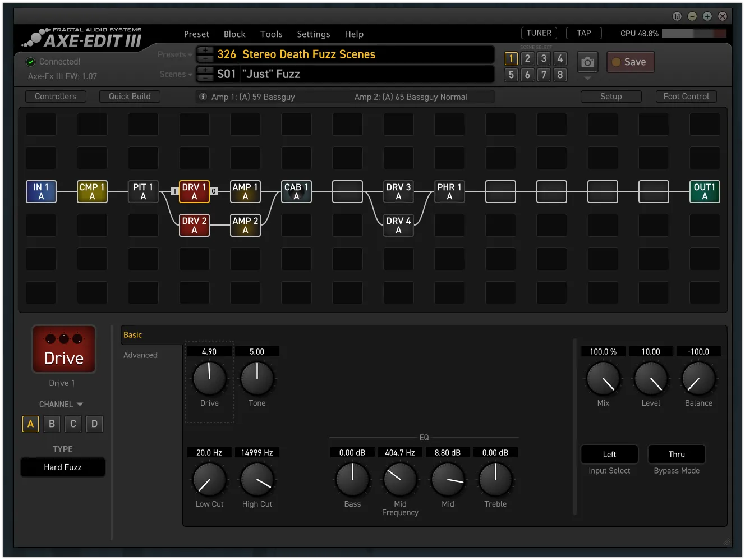Click the red Drive pedal icon
This screenshot has height=560, width=745.
pyautogui.click(x=64, y=350)
